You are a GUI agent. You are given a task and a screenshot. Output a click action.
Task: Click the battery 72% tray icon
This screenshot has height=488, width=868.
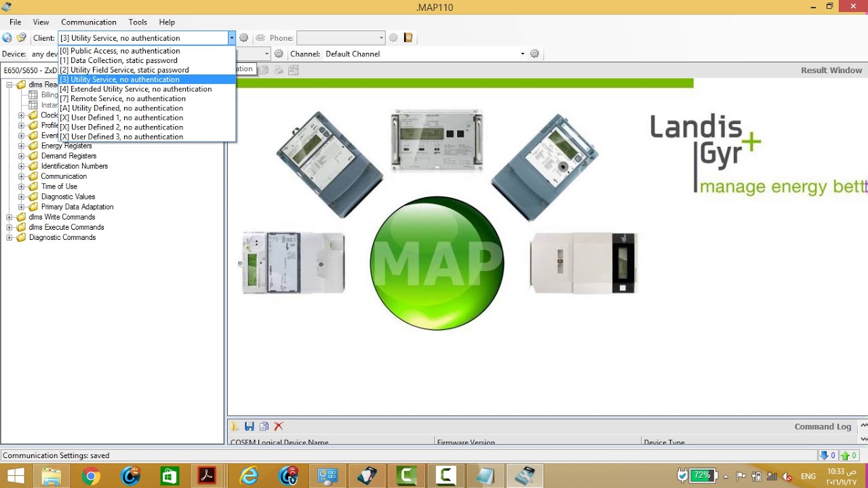(702, 476)
